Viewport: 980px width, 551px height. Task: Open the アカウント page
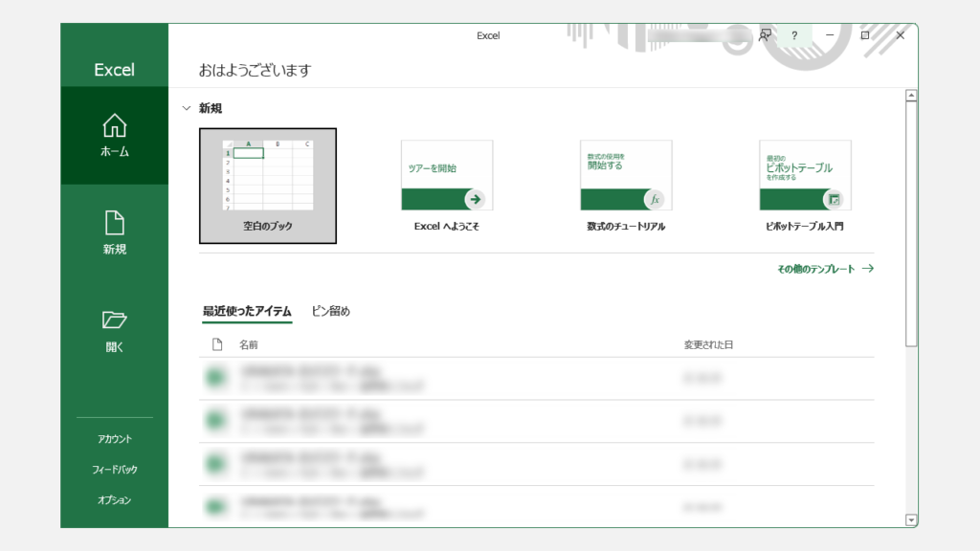click(114, 439)
